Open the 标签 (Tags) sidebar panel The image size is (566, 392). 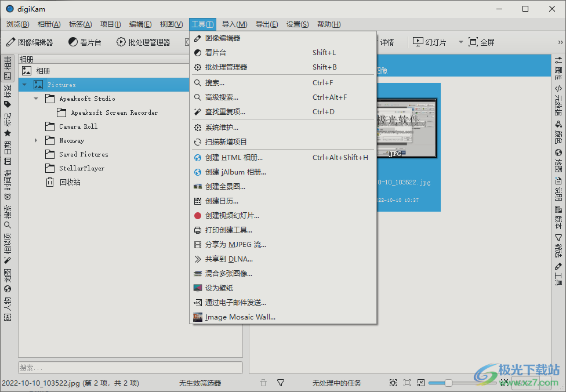8,95
